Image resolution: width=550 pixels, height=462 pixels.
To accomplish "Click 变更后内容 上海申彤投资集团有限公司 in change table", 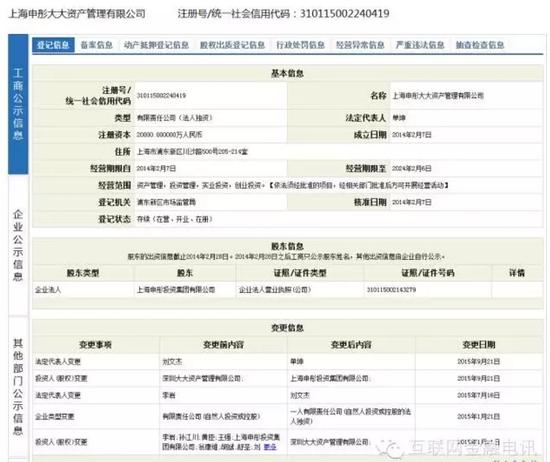I will [330, 378].
